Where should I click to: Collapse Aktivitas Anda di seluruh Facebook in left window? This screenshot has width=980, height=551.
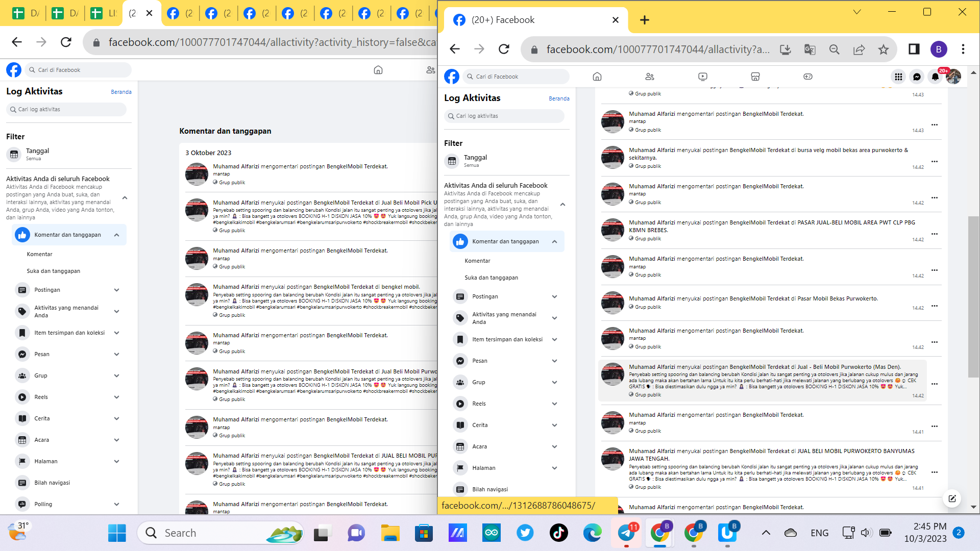point(125,198)
